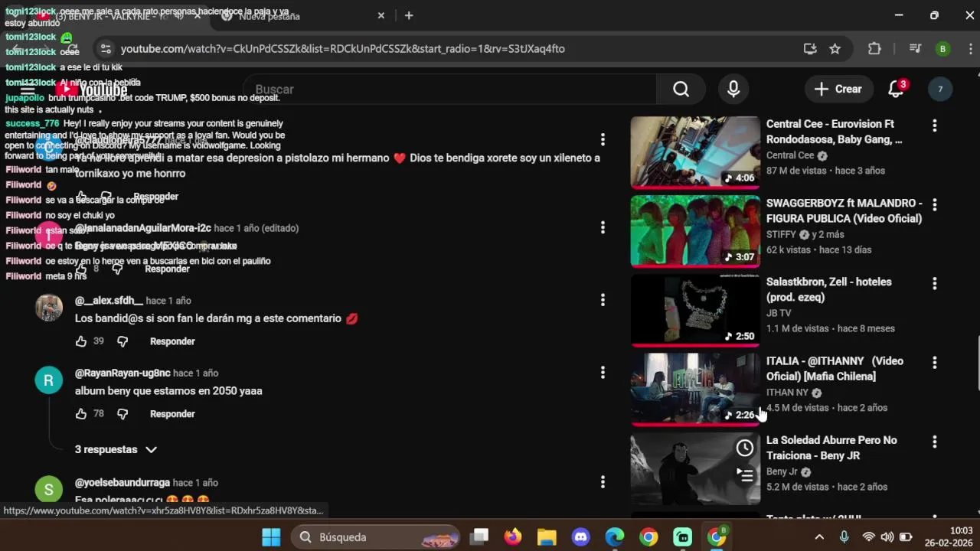Open the Windows Start menu

click(271, 537)
